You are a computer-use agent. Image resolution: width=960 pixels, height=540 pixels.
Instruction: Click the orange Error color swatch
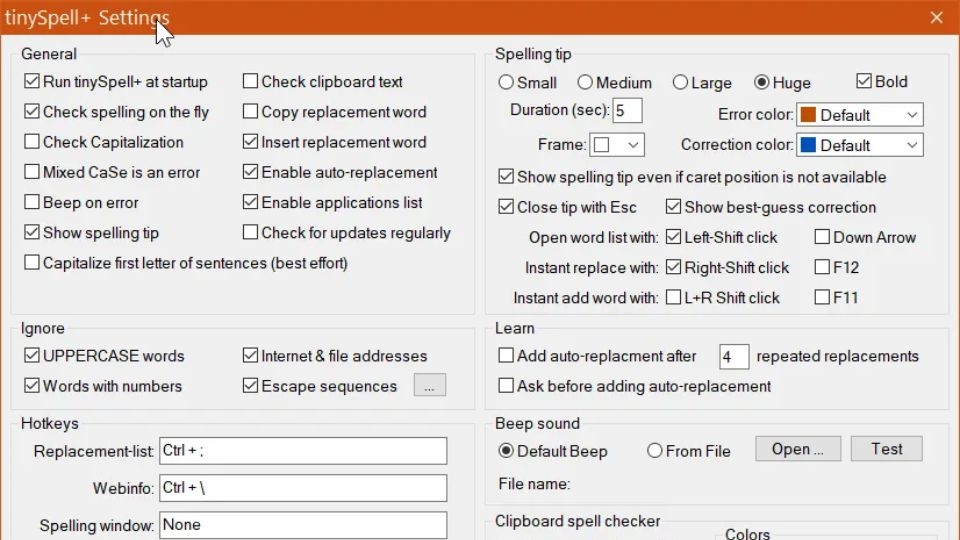click(808, 114)
